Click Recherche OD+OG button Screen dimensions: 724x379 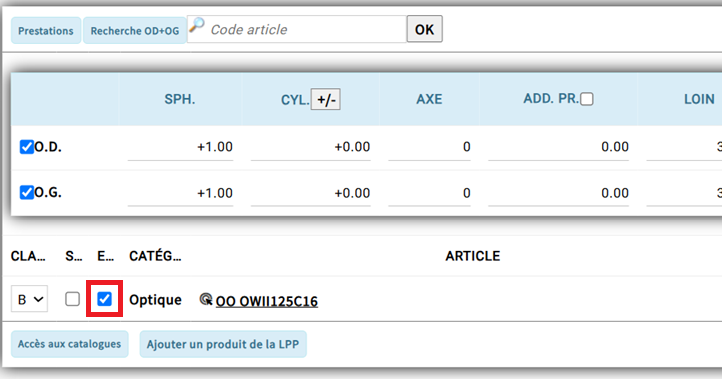tap(135, 30)
